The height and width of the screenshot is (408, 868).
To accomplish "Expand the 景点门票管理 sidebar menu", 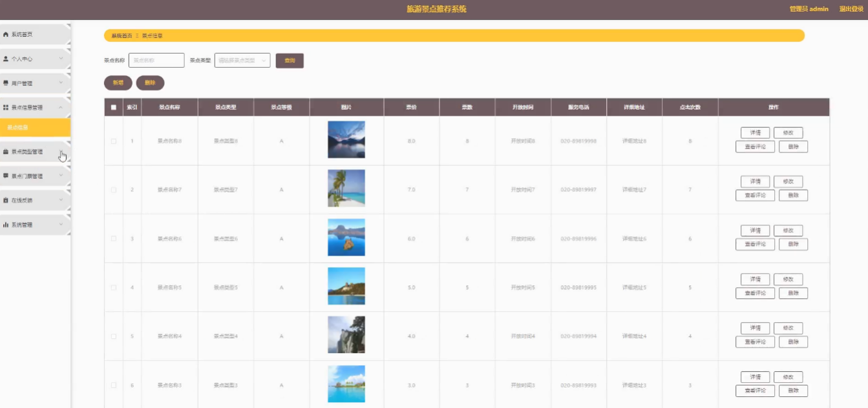I will click(61, 176).
